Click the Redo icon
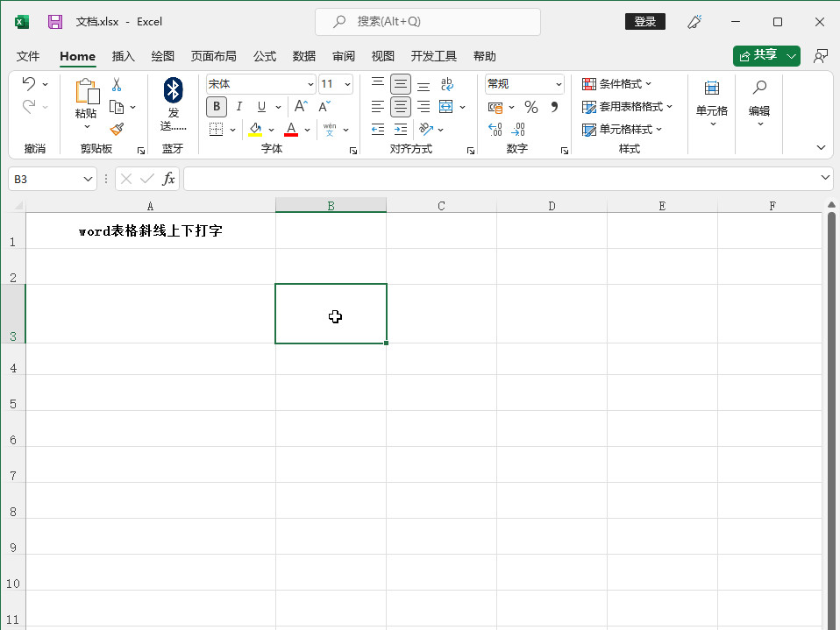Image resolution: width=840 pixels, height=630 pixels. tap(29, 107)
